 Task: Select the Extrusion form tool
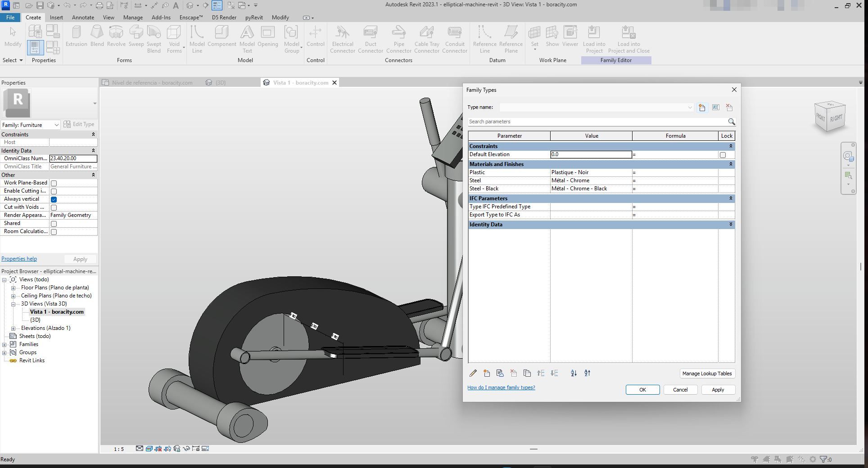tap(76, 36)
